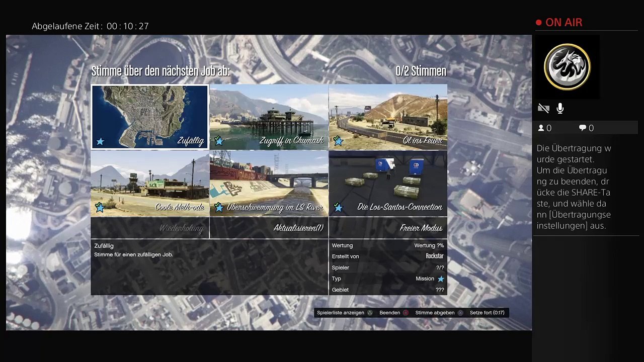Click the red circle icon for Beenden

pos(406,313)
